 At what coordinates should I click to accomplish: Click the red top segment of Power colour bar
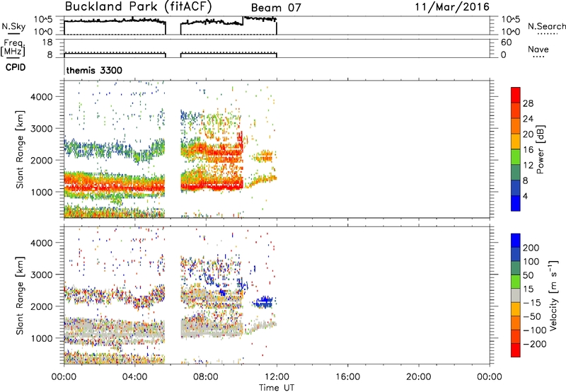pyautogui.click(x=516, y=96)
